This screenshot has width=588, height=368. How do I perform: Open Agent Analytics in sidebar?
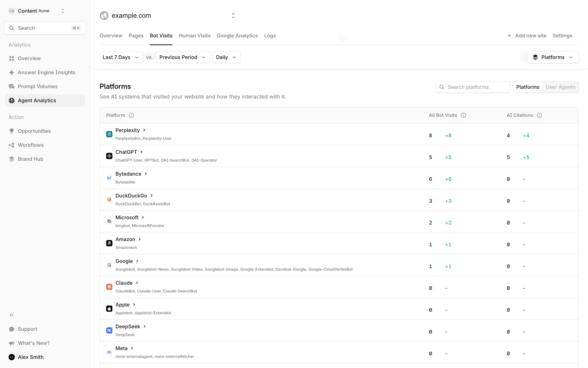pyautogui.click(x=45, y=101)
